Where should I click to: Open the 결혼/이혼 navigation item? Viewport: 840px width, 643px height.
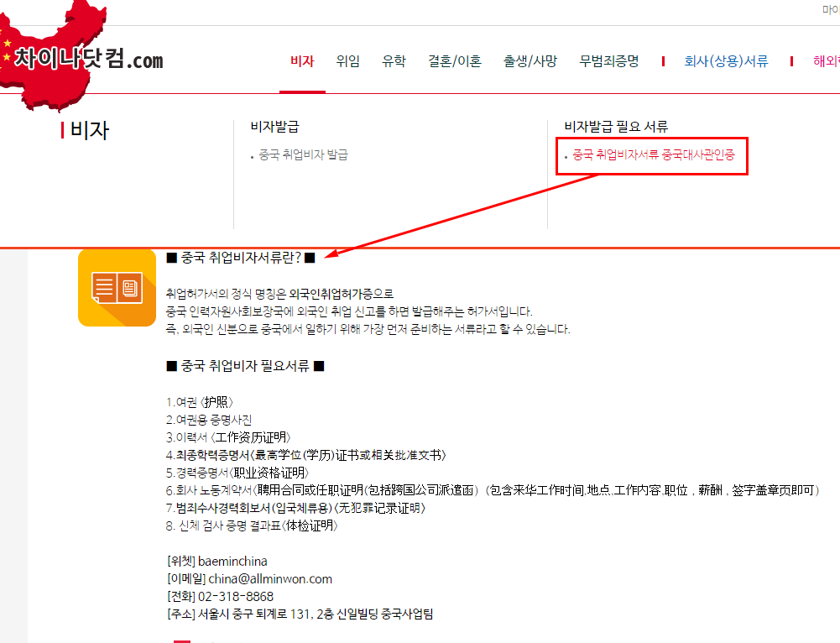tap(455, 61)
